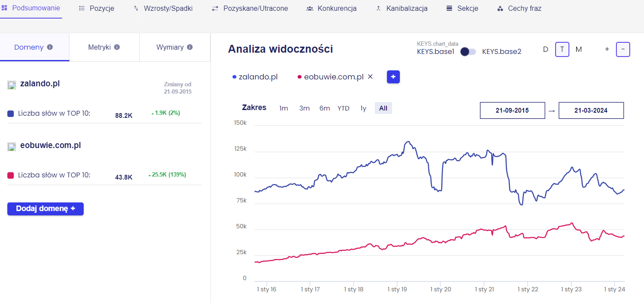Screen dimensions: 644x303
Task: Click the start date field 21-09-2015
Action: [512, 110]
